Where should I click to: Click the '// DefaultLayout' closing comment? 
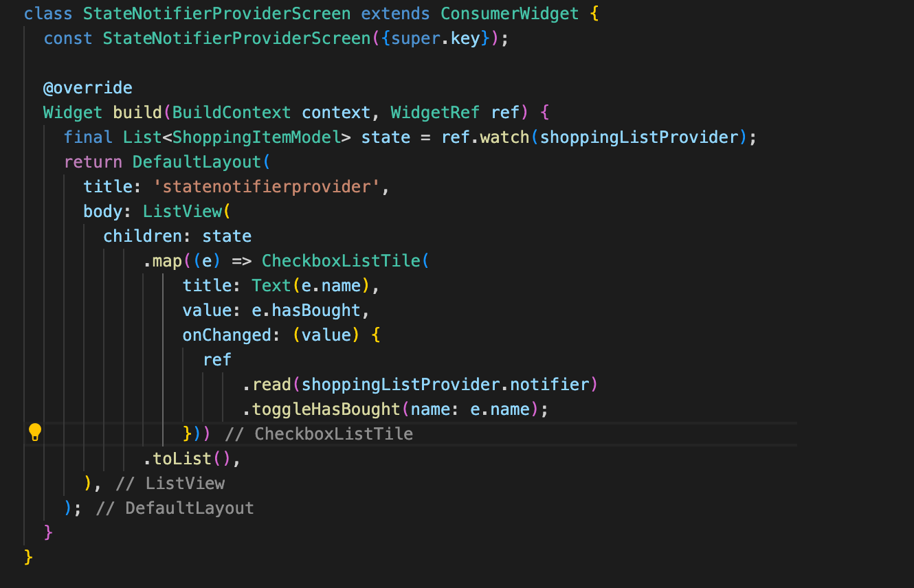175,508
